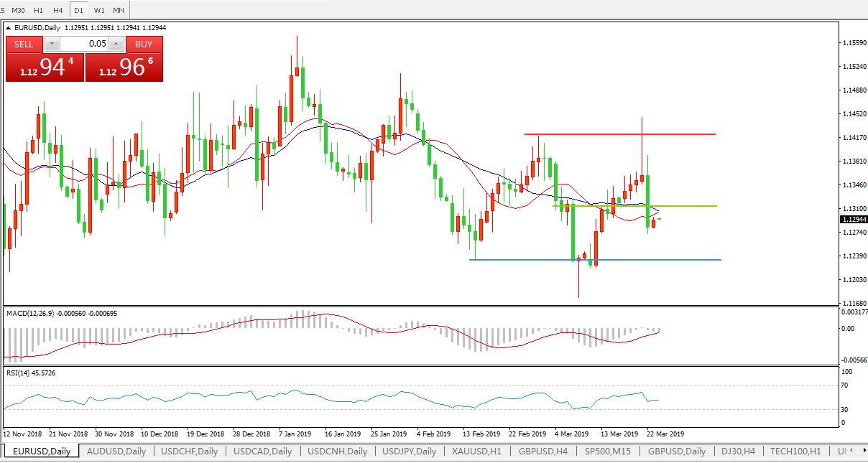
Task: Go to the SP500,M15 chart tab
Action: 608,452
